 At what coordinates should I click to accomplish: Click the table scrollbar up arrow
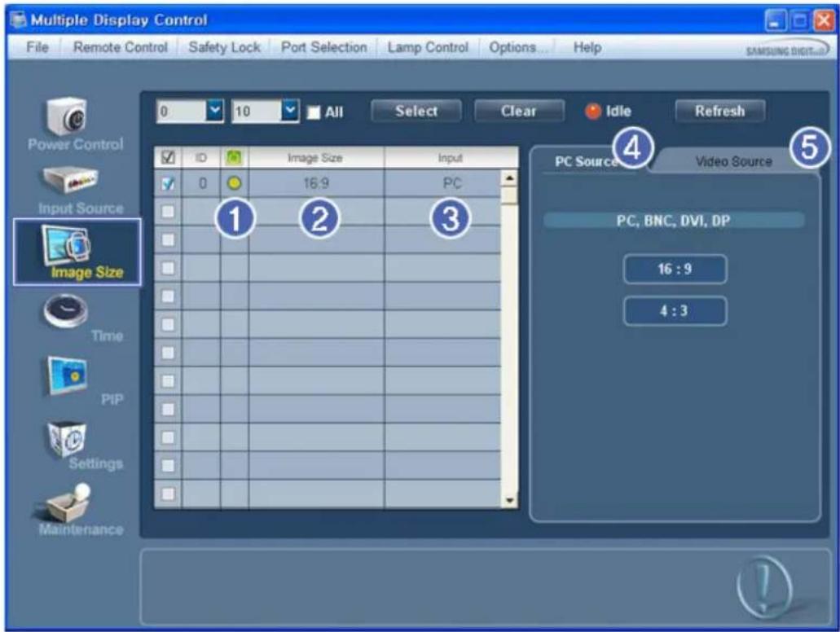click(509, 178)
